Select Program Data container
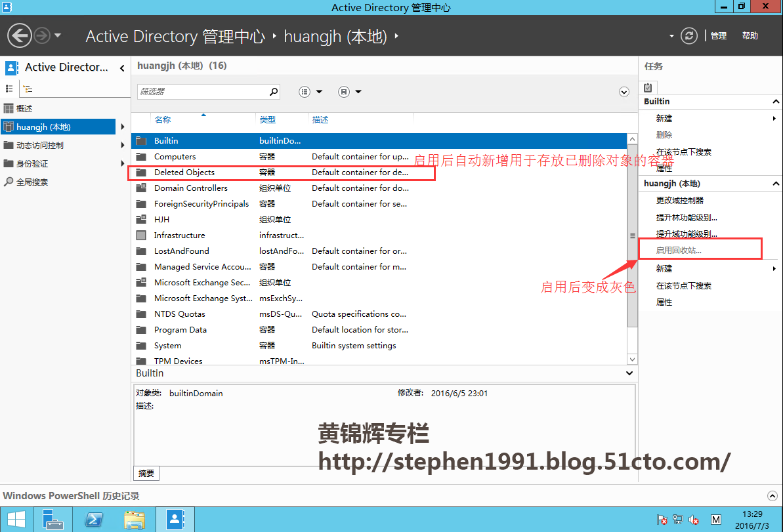 [x=379, y=330]
